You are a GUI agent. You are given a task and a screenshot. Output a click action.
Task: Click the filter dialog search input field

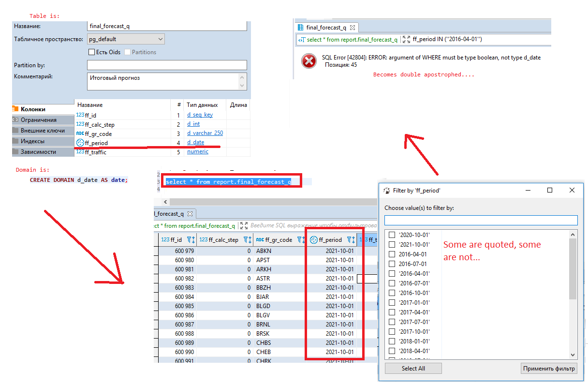(x=481, y=221)
